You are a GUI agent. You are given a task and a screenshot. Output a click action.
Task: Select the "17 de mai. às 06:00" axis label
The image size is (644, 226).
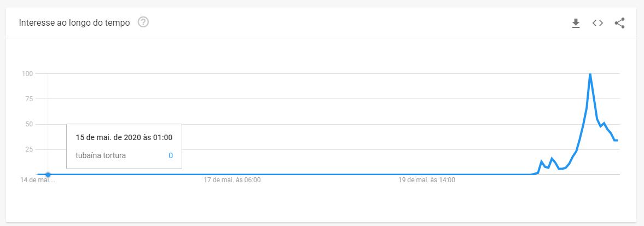pyautogui.click(x=232, y=180)
